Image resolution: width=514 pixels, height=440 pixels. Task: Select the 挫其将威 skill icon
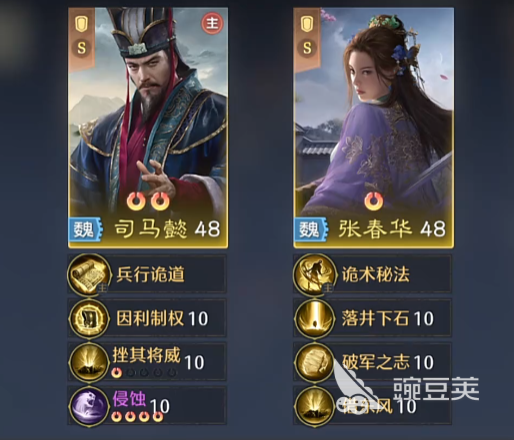89,362
